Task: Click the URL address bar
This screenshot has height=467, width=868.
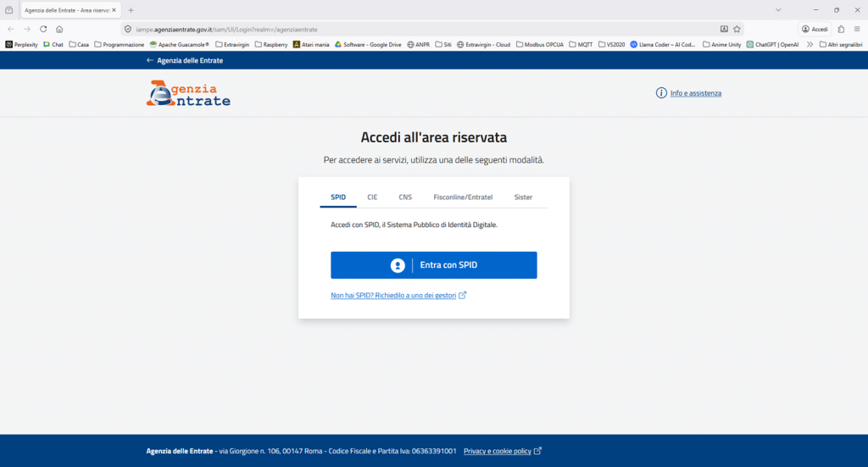Action: (x=424, y=29)
